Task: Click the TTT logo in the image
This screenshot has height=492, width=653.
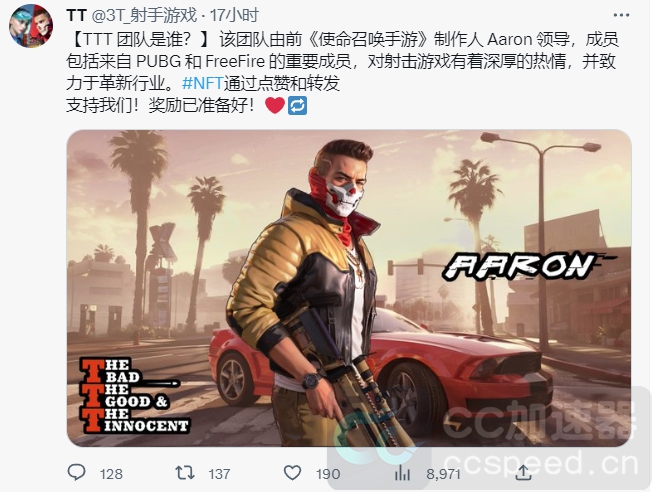Action: tap(133, 395)
